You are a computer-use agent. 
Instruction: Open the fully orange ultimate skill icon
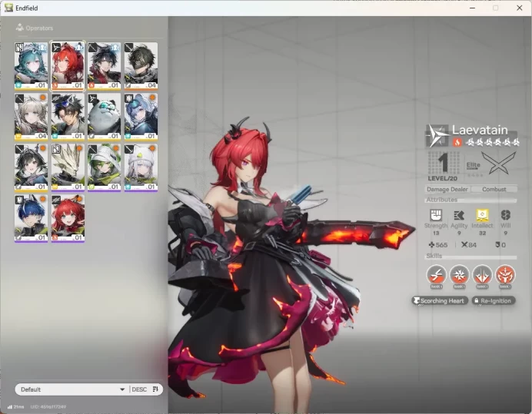(505, 274)
